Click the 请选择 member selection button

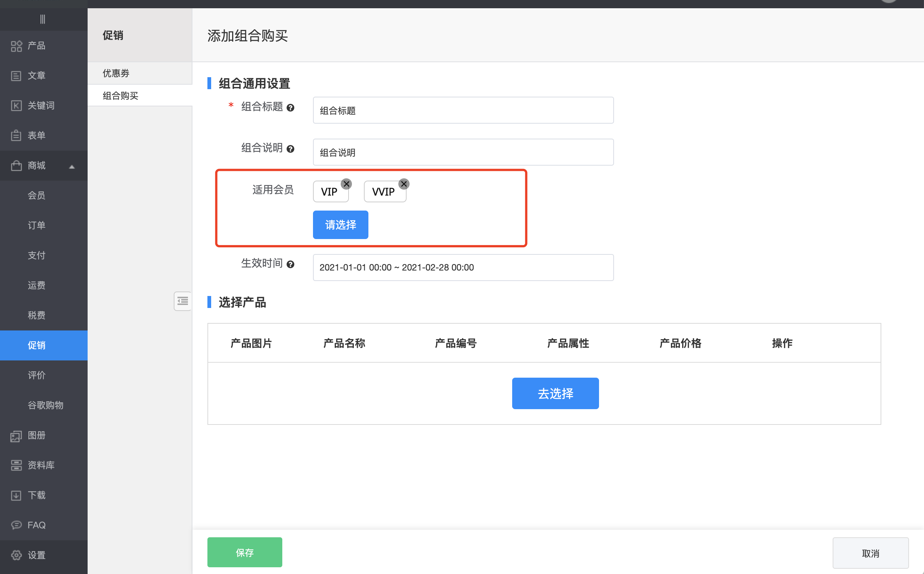coord(340,225)
